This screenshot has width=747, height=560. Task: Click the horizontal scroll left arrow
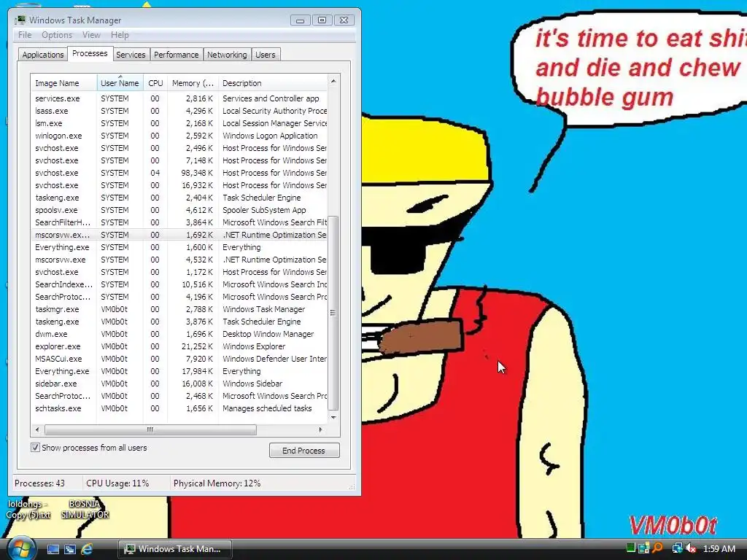[37, 429]
